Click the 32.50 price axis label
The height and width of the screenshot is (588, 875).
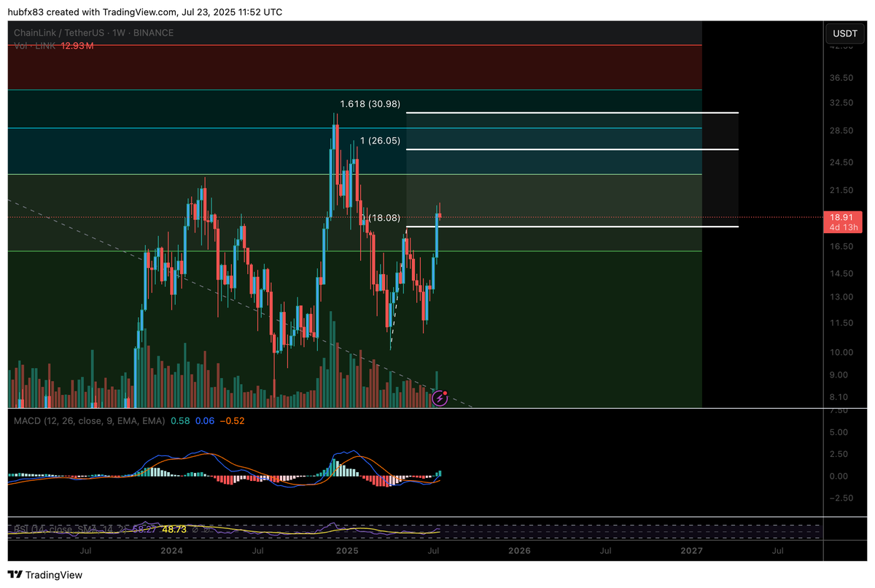[x=841, y=103]
